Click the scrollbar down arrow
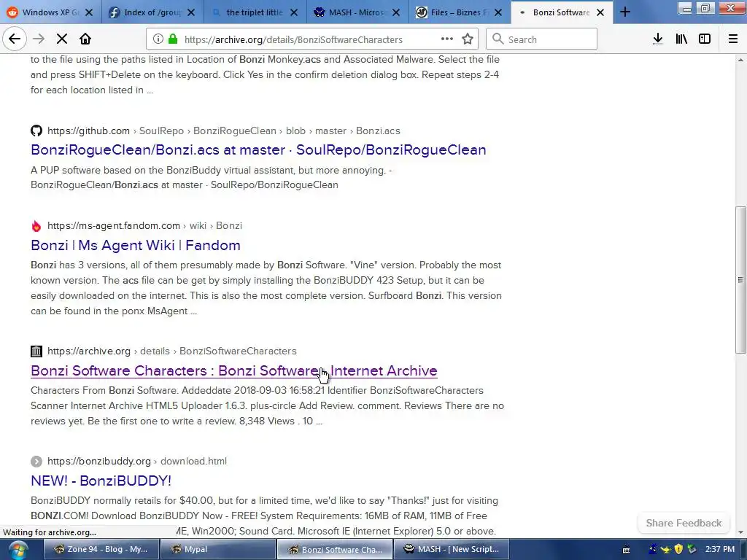 [740, 532]
